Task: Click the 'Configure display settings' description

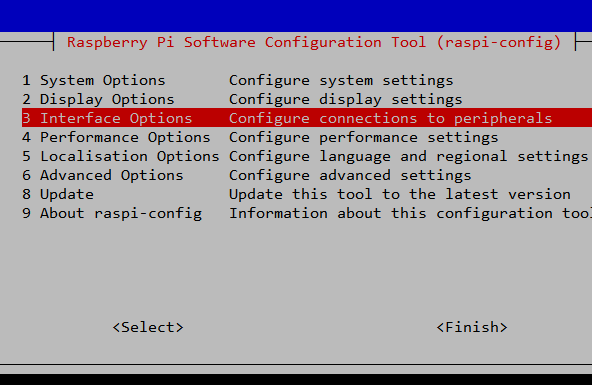Action: (345, 99)
